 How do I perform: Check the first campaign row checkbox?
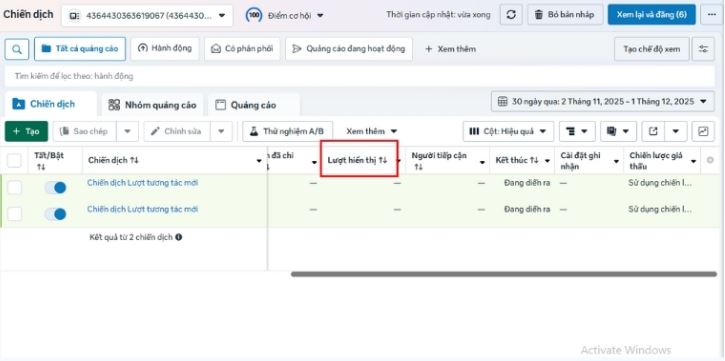coord(14,188)
